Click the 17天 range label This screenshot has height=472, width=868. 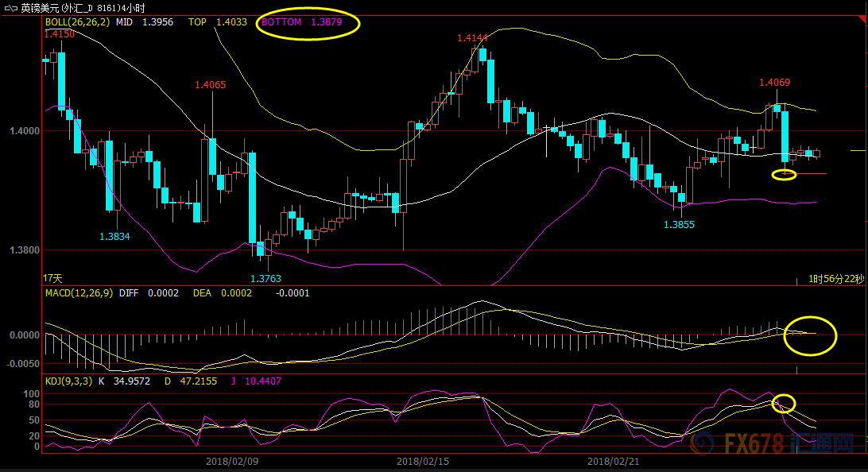[52, 279]
